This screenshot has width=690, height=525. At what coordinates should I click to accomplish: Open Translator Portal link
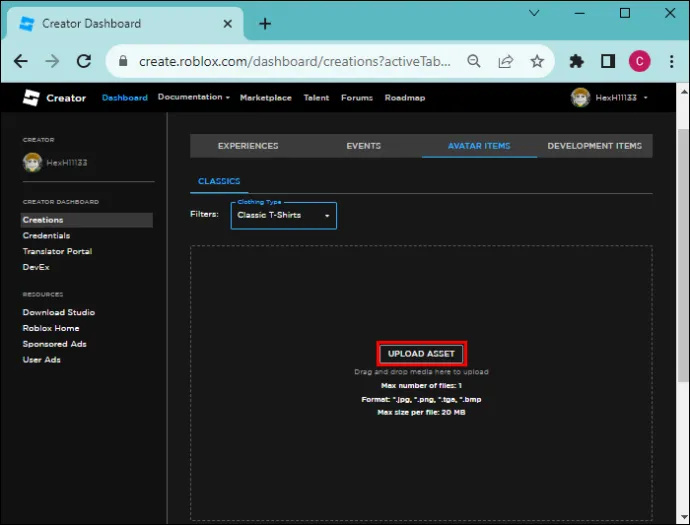(x=57, y=251)
